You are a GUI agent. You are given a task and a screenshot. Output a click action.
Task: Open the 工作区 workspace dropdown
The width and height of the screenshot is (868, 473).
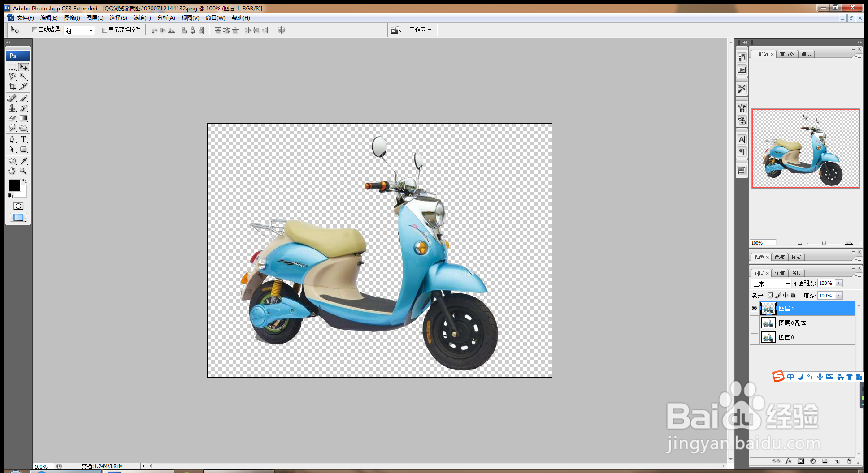pyautogui.click(x=421, y=30)
